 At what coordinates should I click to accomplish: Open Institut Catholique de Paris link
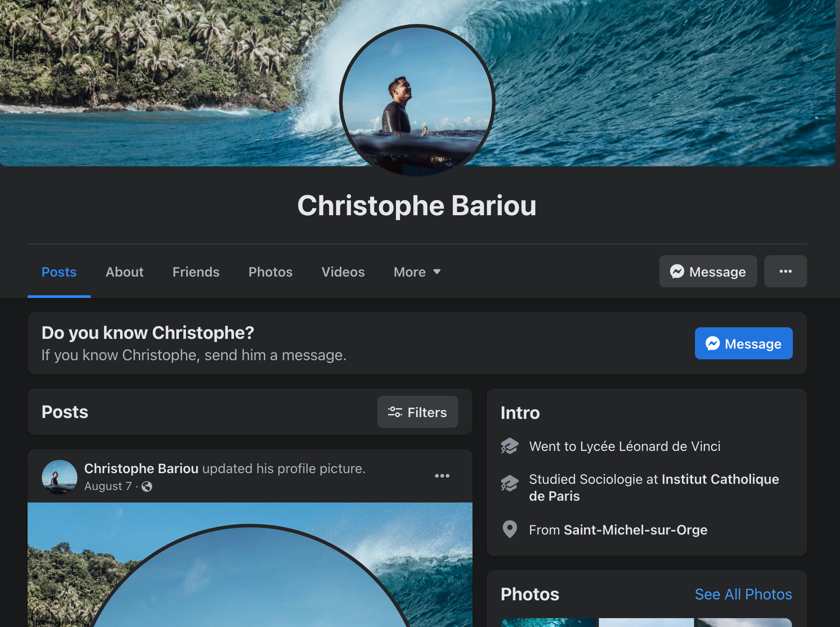654,487
